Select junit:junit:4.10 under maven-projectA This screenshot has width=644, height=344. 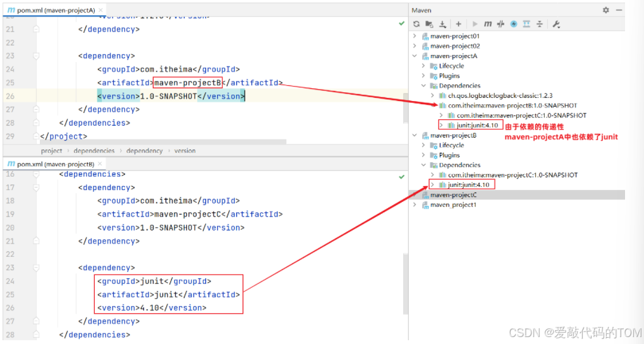(478, 125)
